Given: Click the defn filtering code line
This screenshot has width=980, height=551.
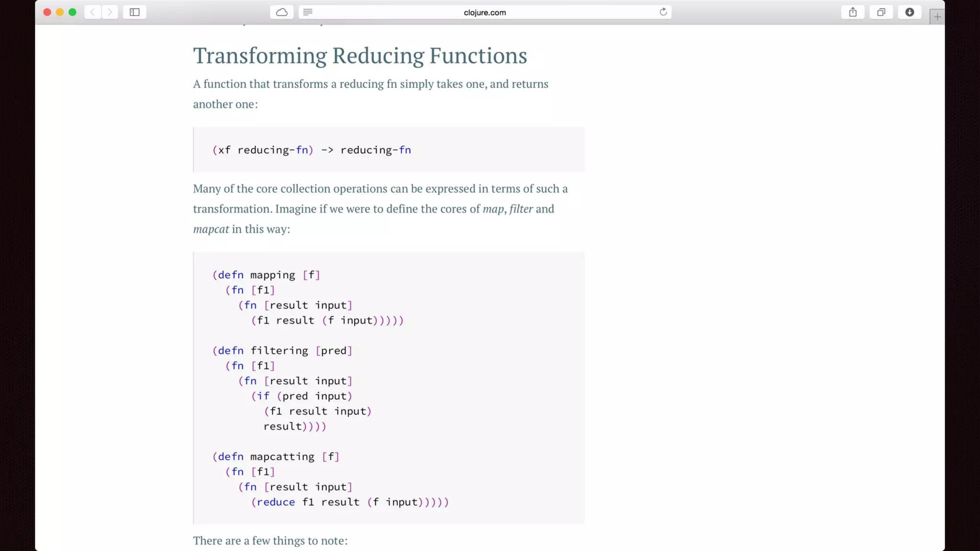Looking at the screenshot, I should point(282,351).
